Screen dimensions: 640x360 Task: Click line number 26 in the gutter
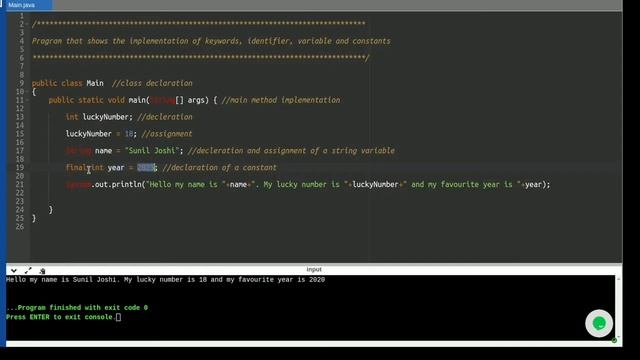20,227
